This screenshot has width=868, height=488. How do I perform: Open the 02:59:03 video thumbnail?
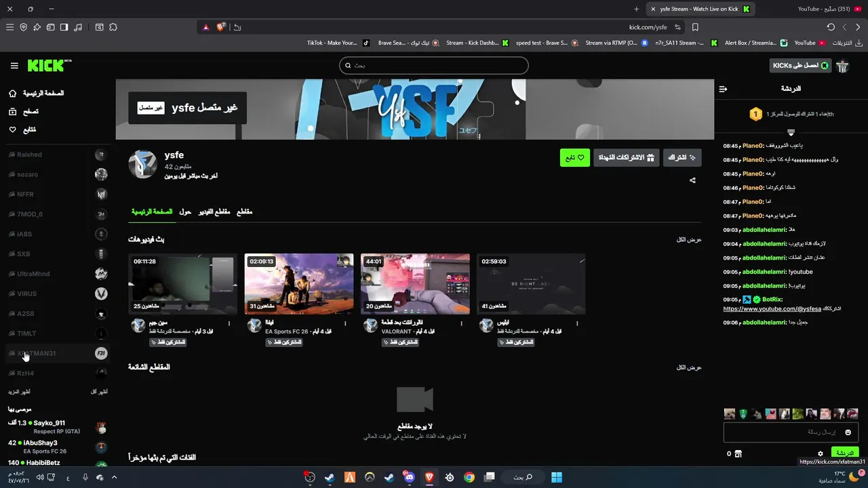point(531,284)
